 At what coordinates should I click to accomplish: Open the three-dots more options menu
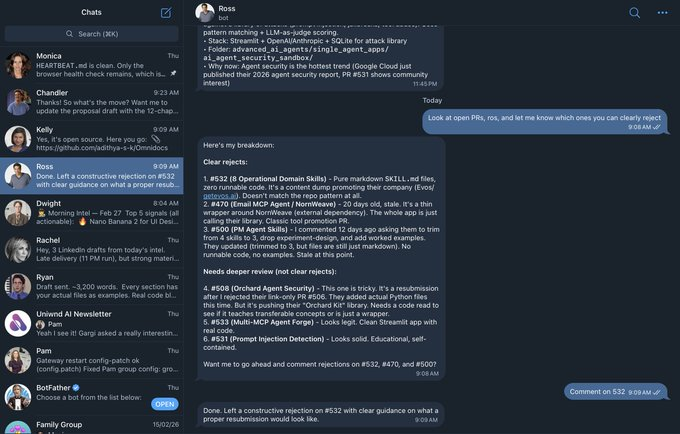coord(663,13)
